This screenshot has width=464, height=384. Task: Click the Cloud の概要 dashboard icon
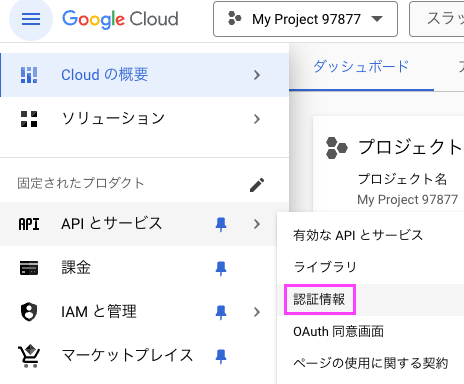pyautogui.click(x=29, y=75)
